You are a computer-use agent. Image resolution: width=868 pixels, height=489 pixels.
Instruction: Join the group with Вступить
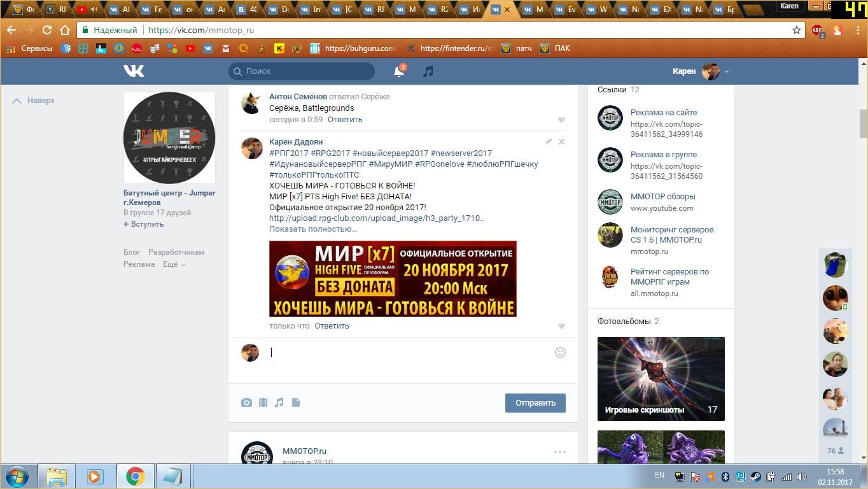pyautogui.click(x=144, y=224)
